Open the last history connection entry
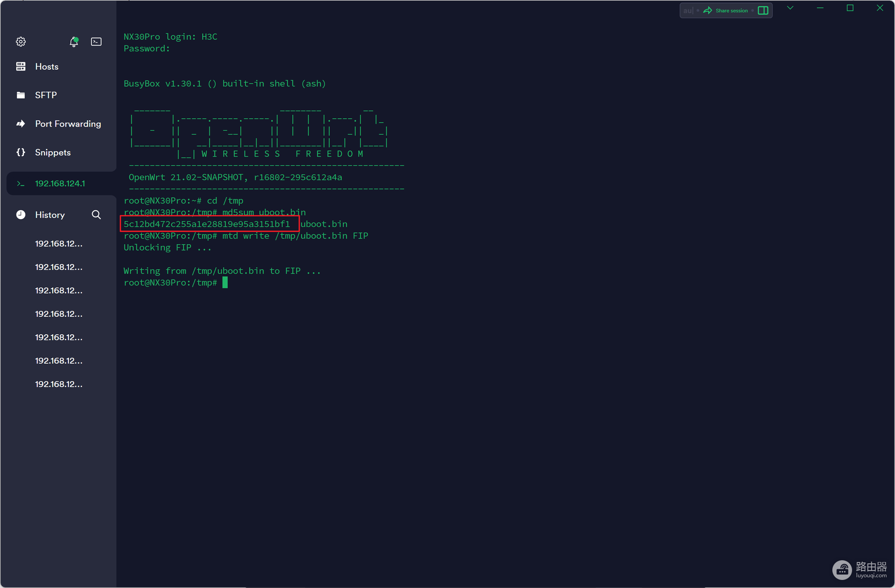The width and height of the screenshot is (895, 588). [59, 384]
